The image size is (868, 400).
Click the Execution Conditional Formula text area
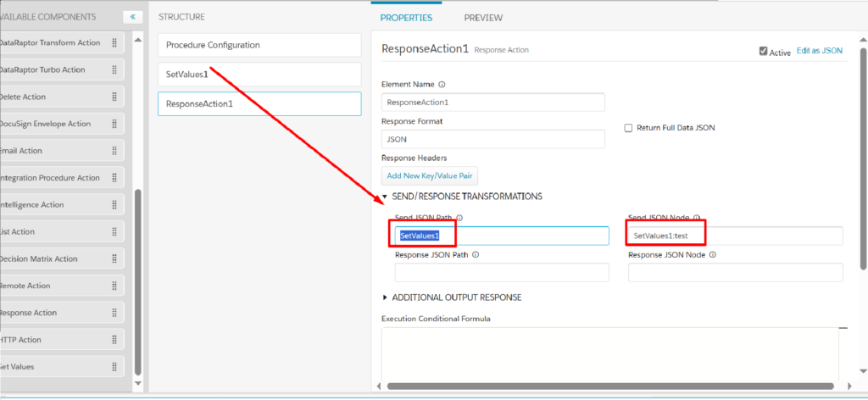tap(610, 354)
